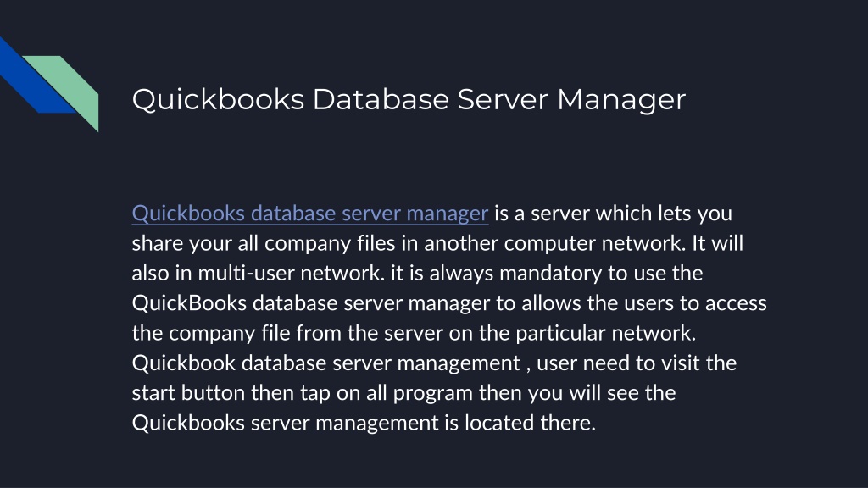Click the phrase "start button" in the text
This screenshot has height=488, width=868.
coord(188,393)
